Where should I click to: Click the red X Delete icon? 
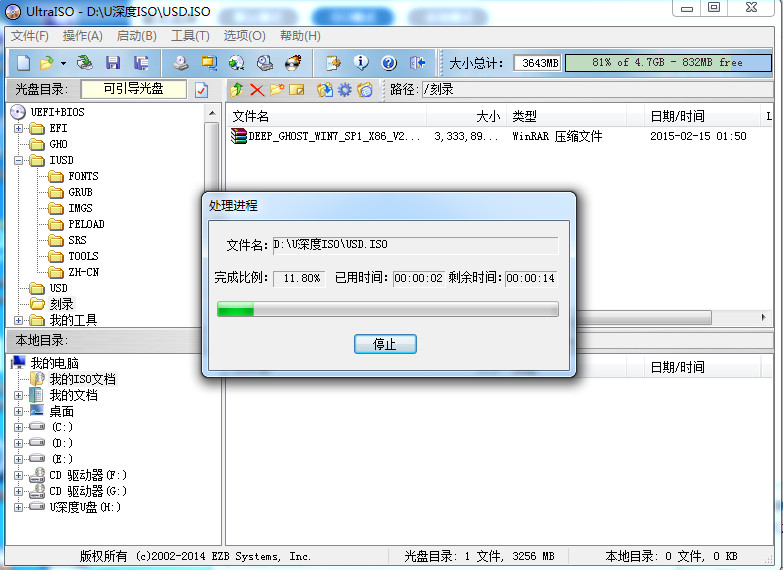point(257,90)
